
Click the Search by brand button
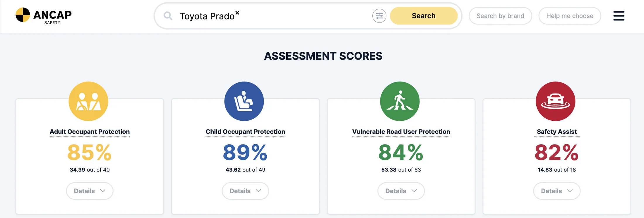point(500,16)
